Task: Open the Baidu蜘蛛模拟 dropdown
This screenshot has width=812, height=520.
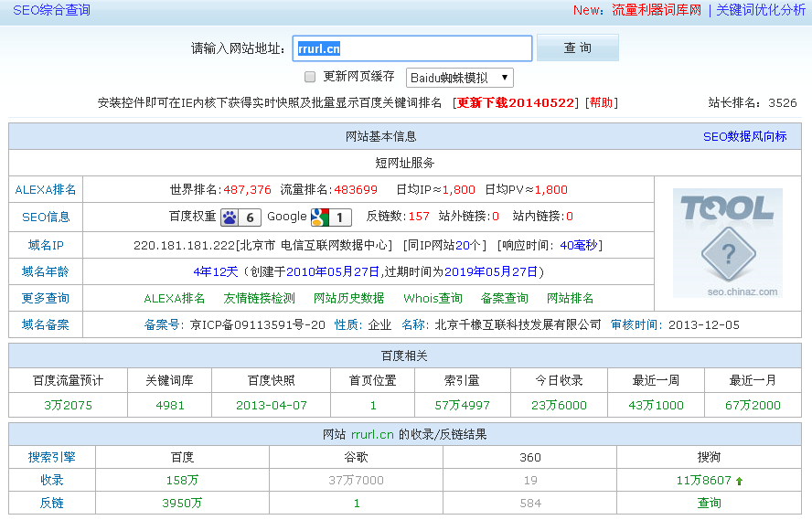Action: (459, 78)
